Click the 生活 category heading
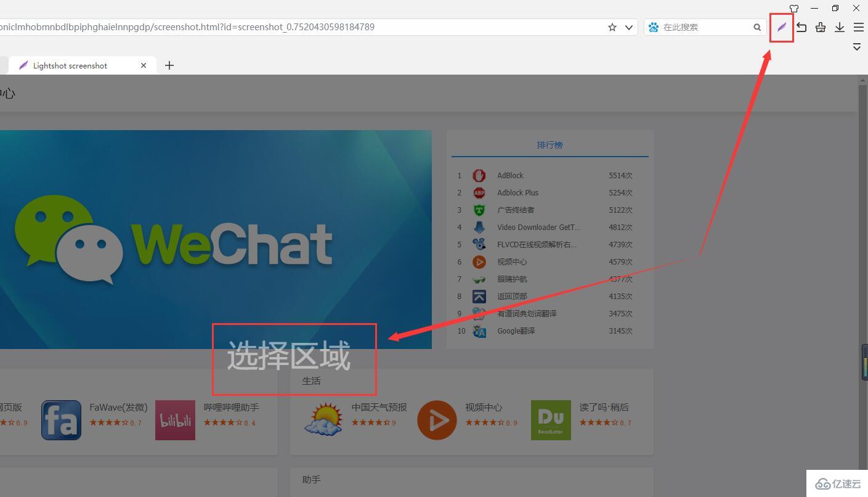Screen dimensions: 868x497 (x=311, y=381)
